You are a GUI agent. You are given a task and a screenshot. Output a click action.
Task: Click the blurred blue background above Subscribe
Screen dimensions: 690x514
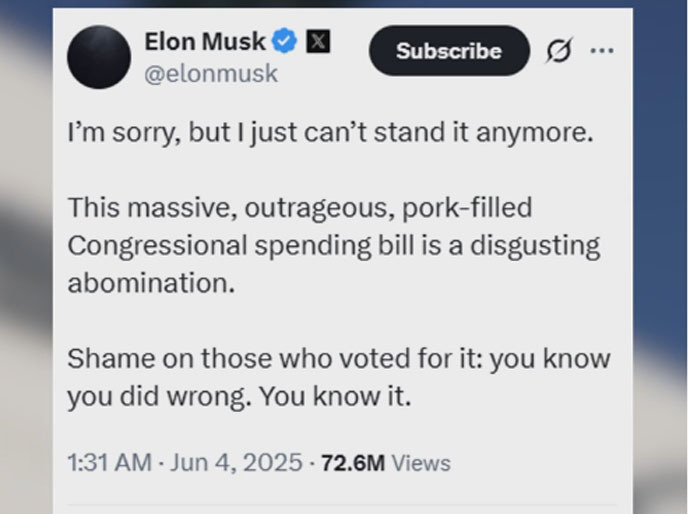pyautogui.click(x=449, y=4)
